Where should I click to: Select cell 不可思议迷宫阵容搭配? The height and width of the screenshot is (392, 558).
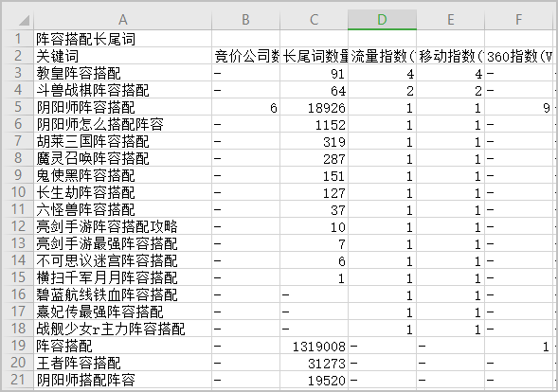tap(123, 260)
